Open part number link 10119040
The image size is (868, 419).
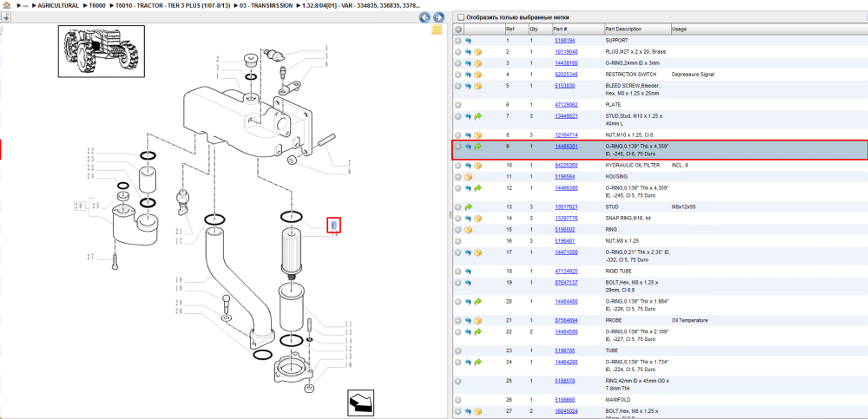pos(566,52)
